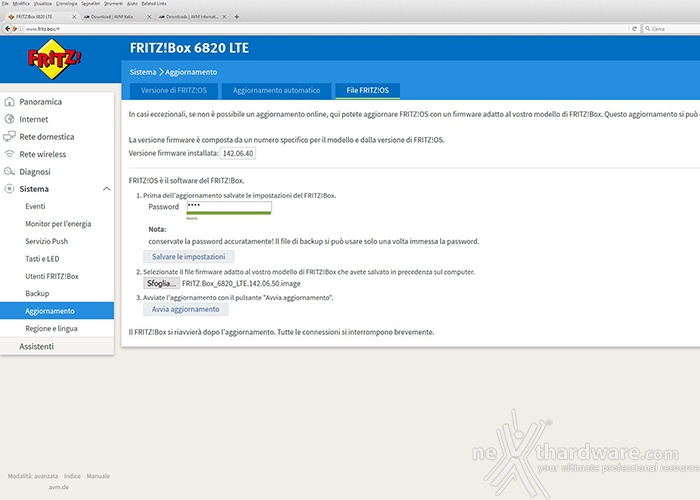Close the FRITZ!Box 6820 LTE browser tab
Viewport: 700px width, 500px height.
click(74, 17)
